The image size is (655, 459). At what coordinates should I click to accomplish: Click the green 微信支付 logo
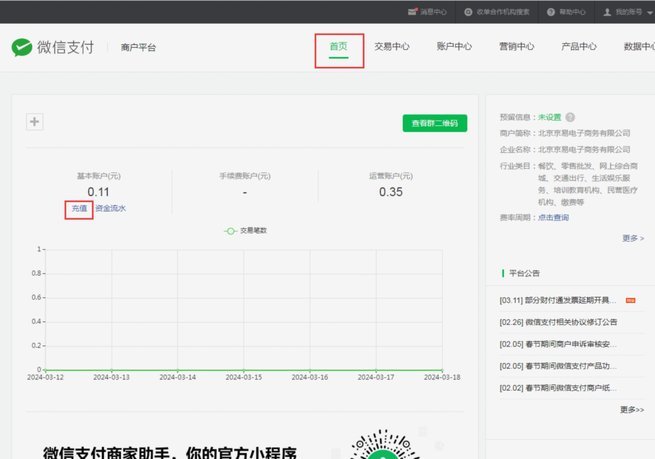[22, 47]
